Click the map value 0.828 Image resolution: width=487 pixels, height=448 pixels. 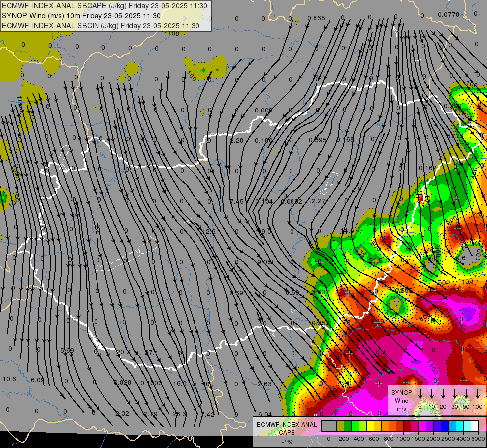pyautogui.click(x=123, y=383)
